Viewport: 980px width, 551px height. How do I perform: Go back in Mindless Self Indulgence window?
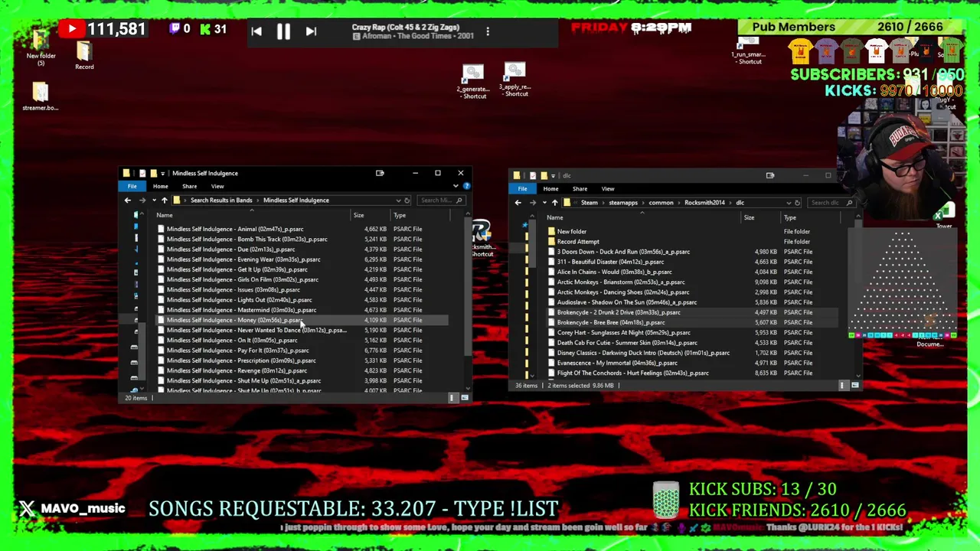click(x=128, y=201)
